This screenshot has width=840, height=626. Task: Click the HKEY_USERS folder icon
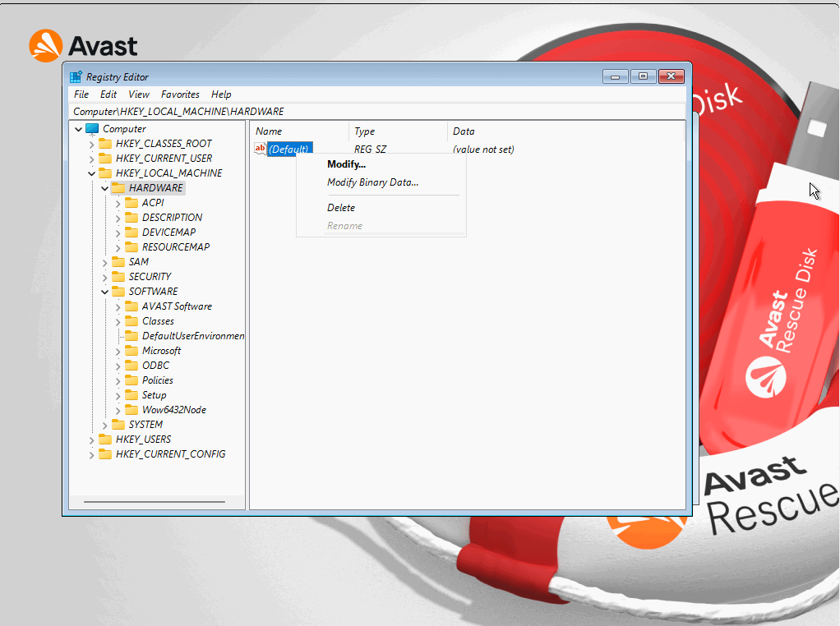point(105,440)
